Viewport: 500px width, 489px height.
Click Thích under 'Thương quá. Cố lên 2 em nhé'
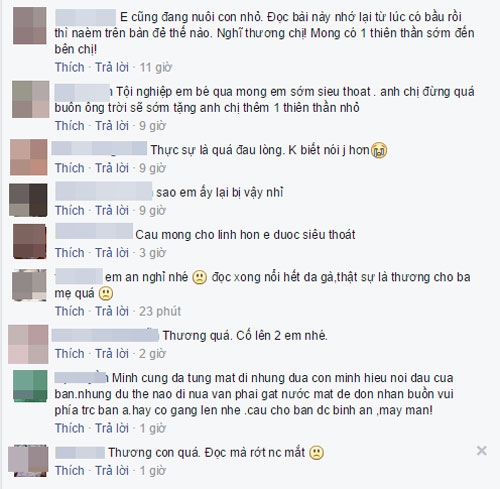[x=70, y=354]
